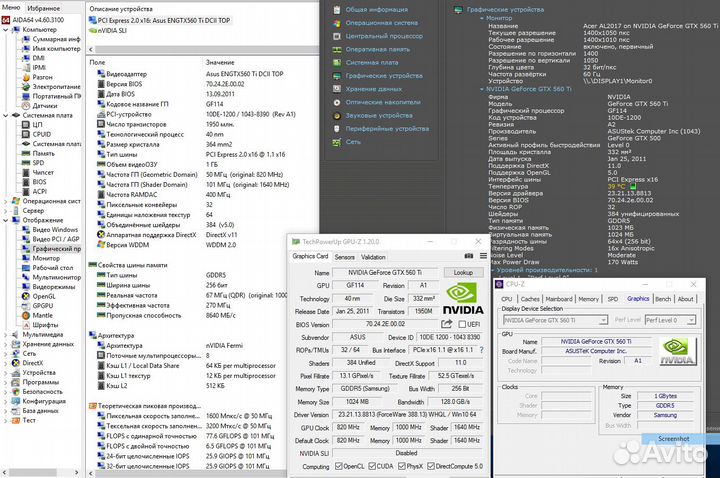Toggle the UEFI checkbox in GPU-Z

click(462, 325)
